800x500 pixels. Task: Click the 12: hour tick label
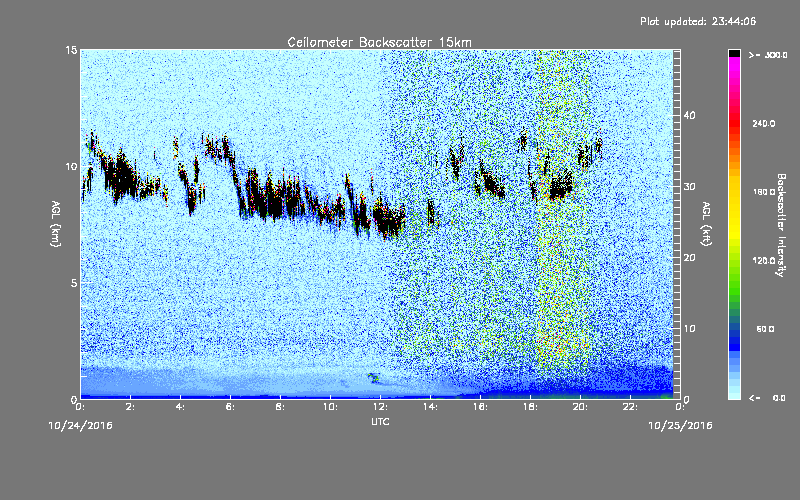pos(380,407)
